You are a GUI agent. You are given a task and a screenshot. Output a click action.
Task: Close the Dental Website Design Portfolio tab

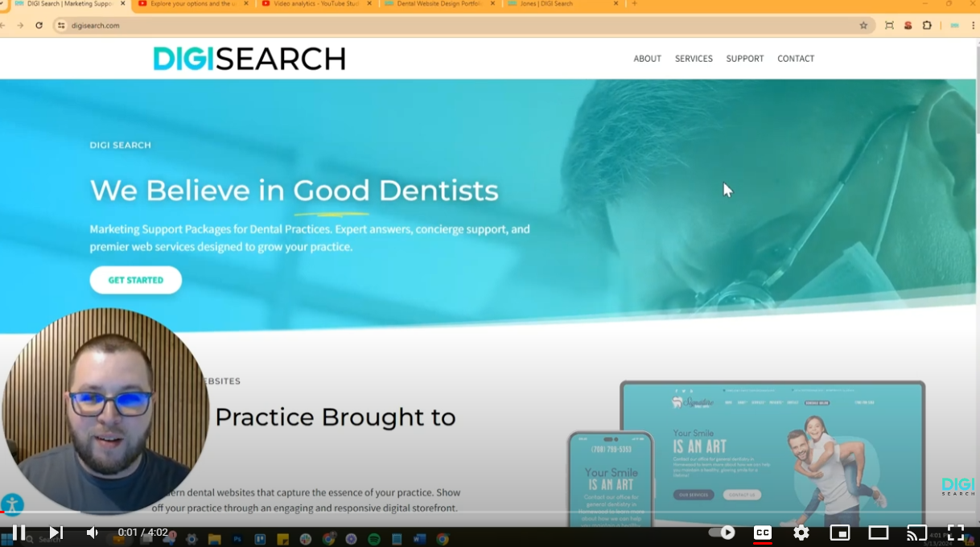pyautogui.click(x=493, y=4)
